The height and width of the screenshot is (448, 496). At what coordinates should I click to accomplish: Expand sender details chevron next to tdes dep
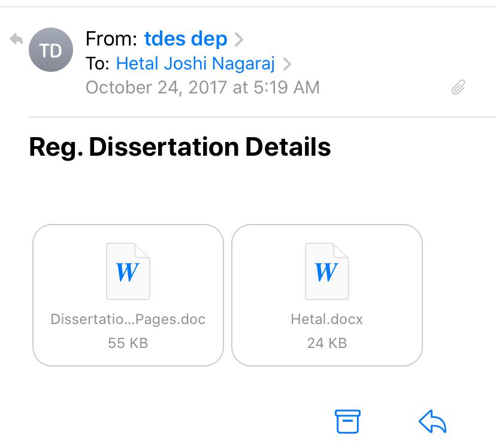tap(239, 40)
